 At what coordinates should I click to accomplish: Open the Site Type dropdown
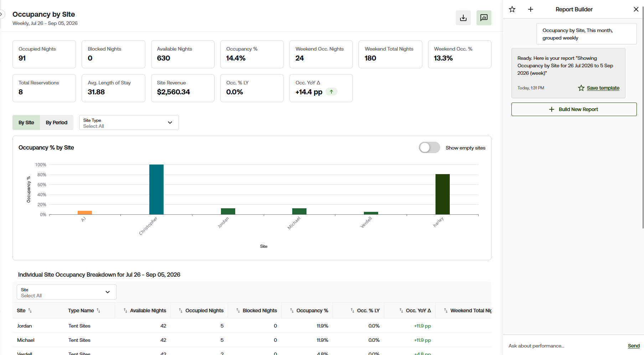click(129, 122)
